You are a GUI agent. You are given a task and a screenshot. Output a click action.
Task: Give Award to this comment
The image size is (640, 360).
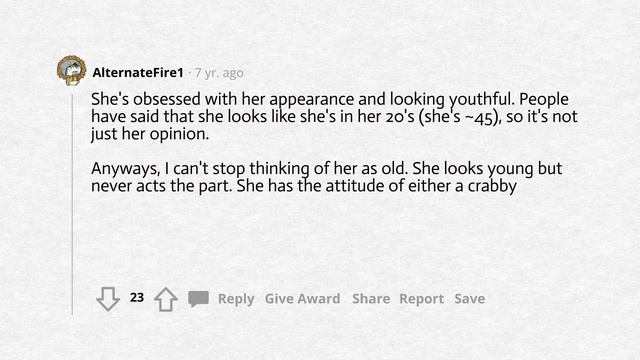point(302,299)
